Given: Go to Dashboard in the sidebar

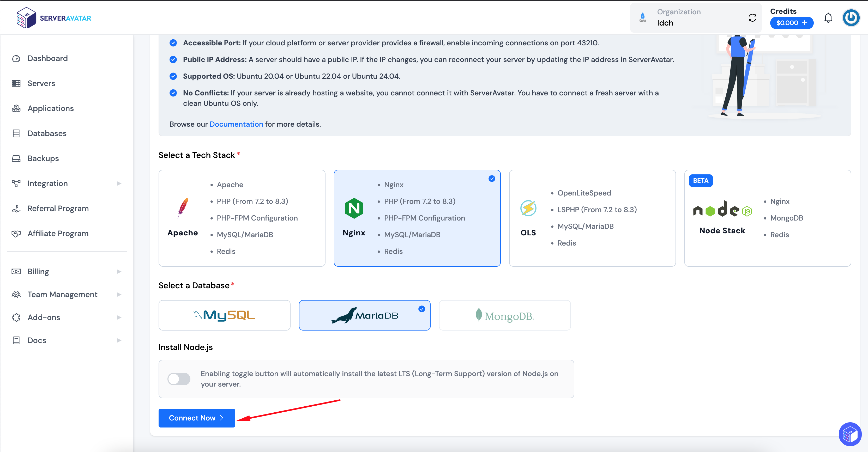Looking at the screenshot, I should (47, 59).
